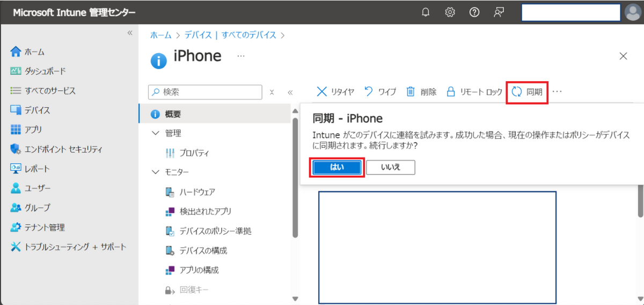This screenshot has height=305, width=644.
Task: Click the リタイヤ toolbar action
Action: [x=335, y=92]
